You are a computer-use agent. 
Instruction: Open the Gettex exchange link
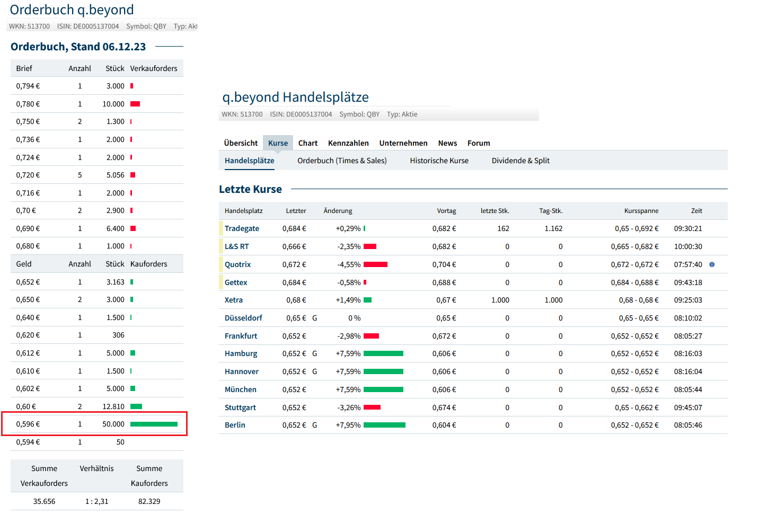coord(236,282)
